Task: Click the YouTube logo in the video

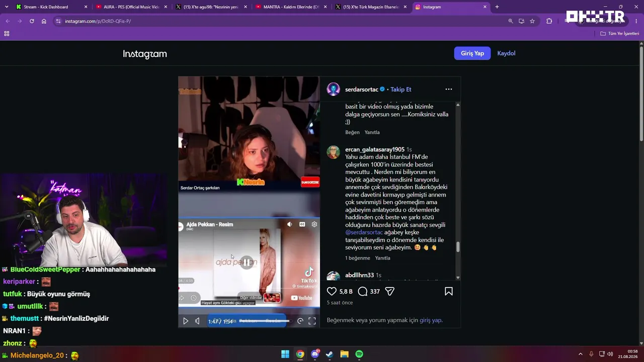Action: tap(302, 298)
